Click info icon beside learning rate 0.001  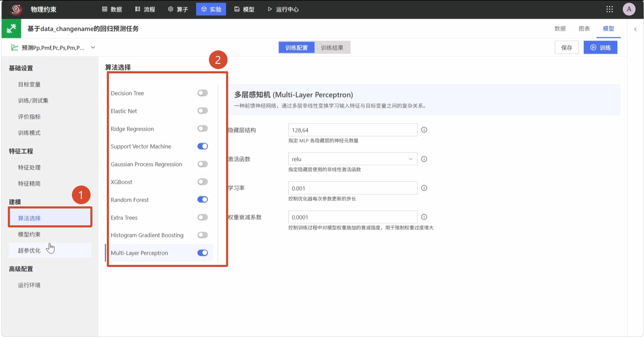click(424, 188)
